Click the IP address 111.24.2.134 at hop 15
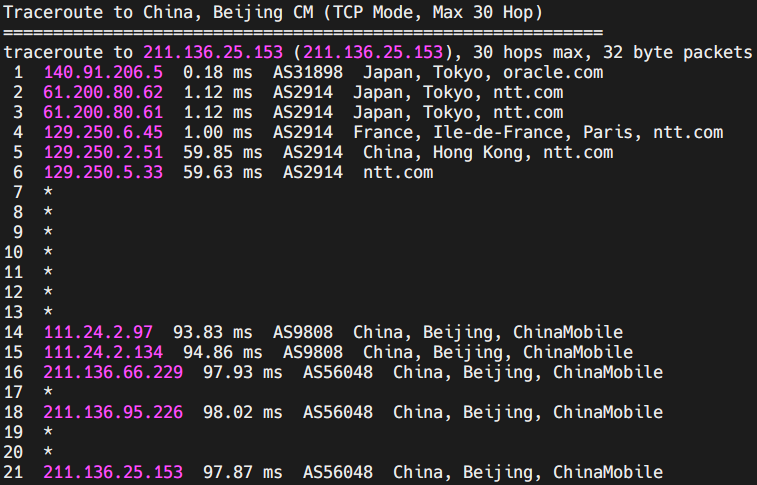Screen dimensions: 757x485 (x=103, y=352)
